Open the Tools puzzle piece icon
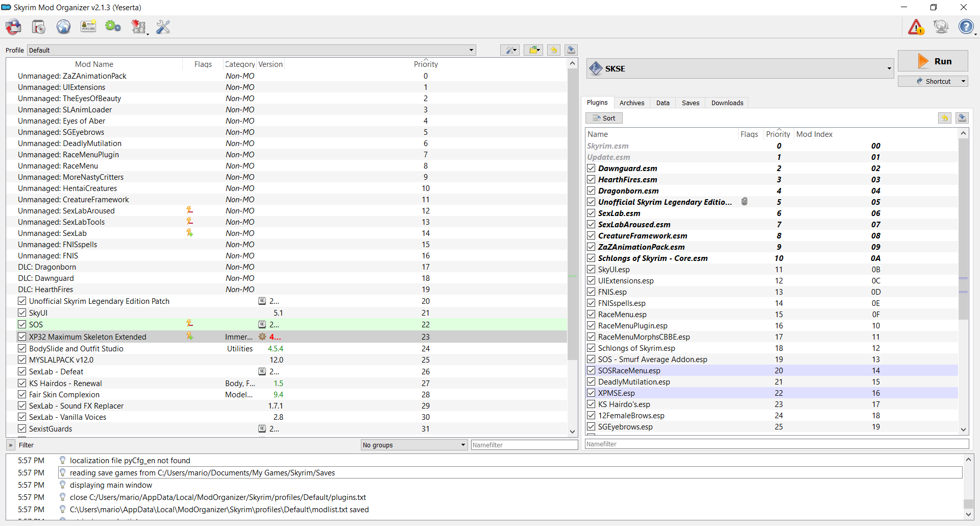 click(x=139, y=27)
